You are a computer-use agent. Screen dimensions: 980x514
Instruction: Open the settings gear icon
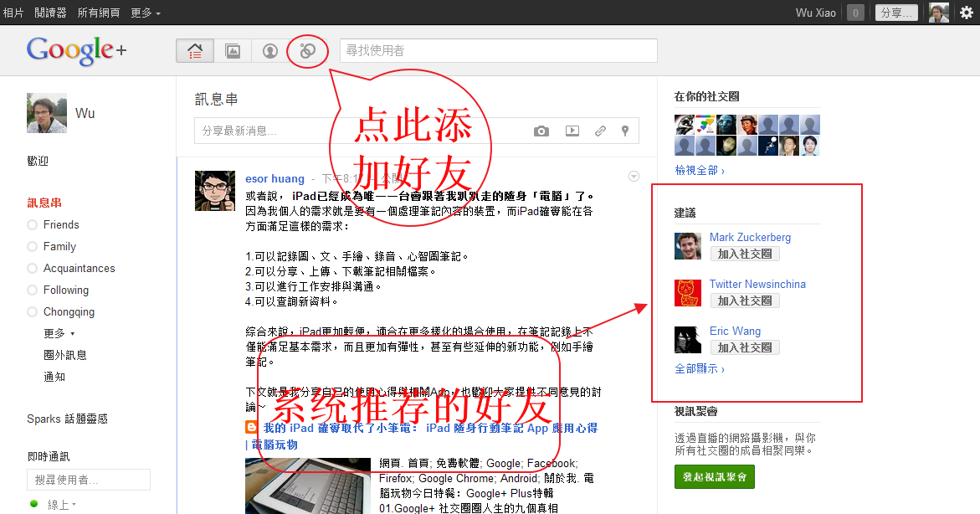click(x=967, y=13)
